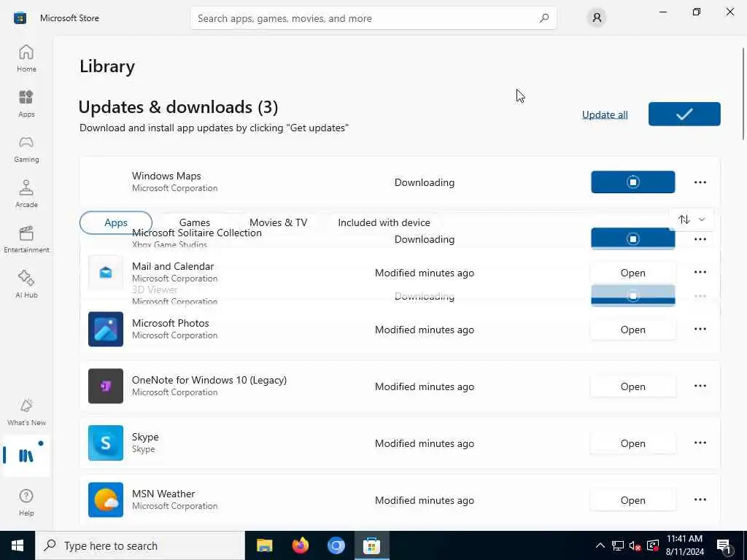Stop the Windows Maps download
Viewport: 747px width, 560px height.
pyautogui.click(x=632, y=182)
